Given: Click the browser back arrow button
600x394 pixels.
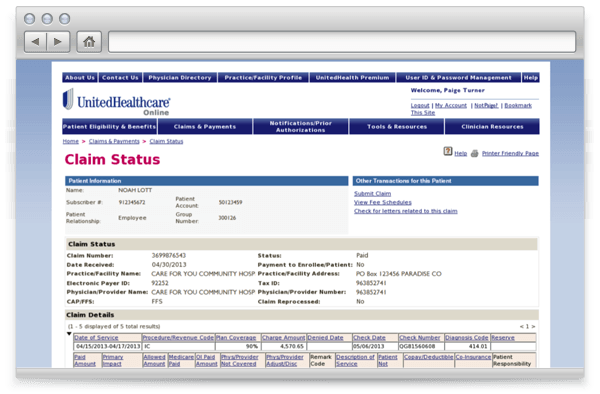Looking at the screenshot, I should point(36,42).
